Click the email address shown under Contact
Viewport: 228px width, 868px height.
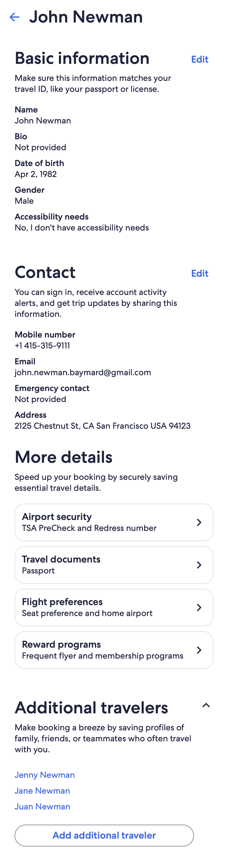point(83,372)
